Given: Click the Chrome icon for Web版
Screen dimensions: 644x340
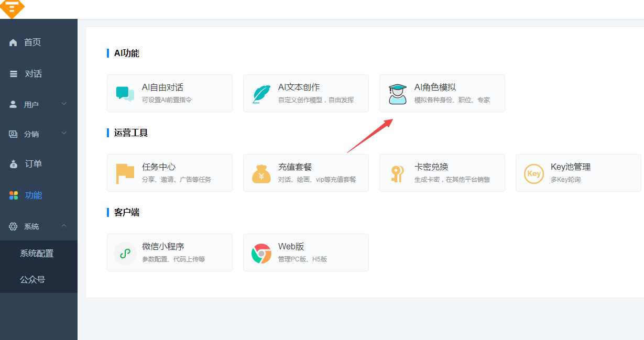Looking at the screenshot, I should click(261, 254).
